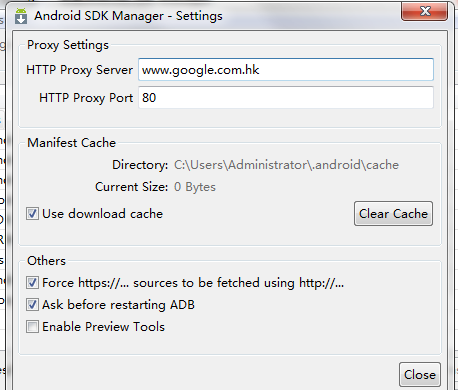Click the Proxy Settings group heading
Screen dimensions: 458x390
[x=68, y=45]
